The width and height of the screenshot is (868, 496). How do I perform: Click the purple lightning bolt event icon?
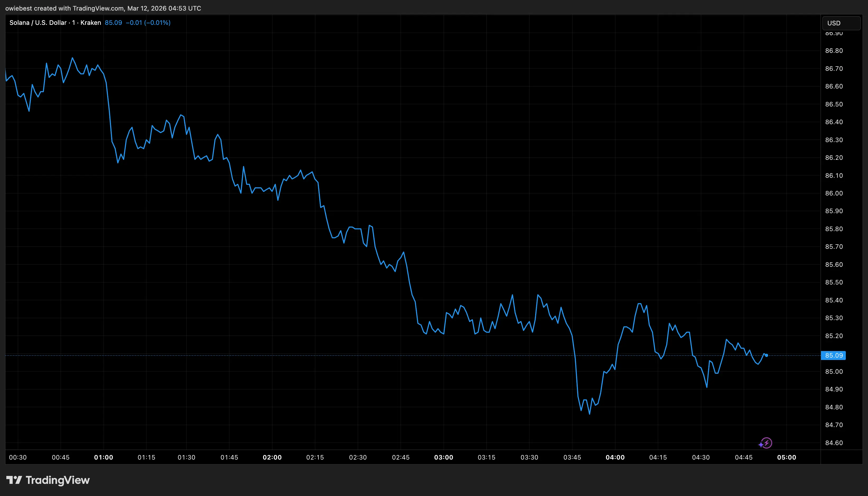point(767,443)
